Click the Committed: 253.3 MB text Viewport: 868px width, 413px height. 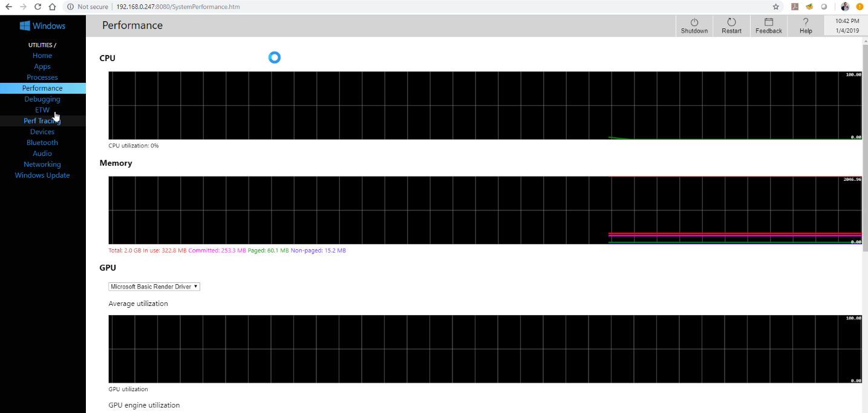click(x=217, y=250)
